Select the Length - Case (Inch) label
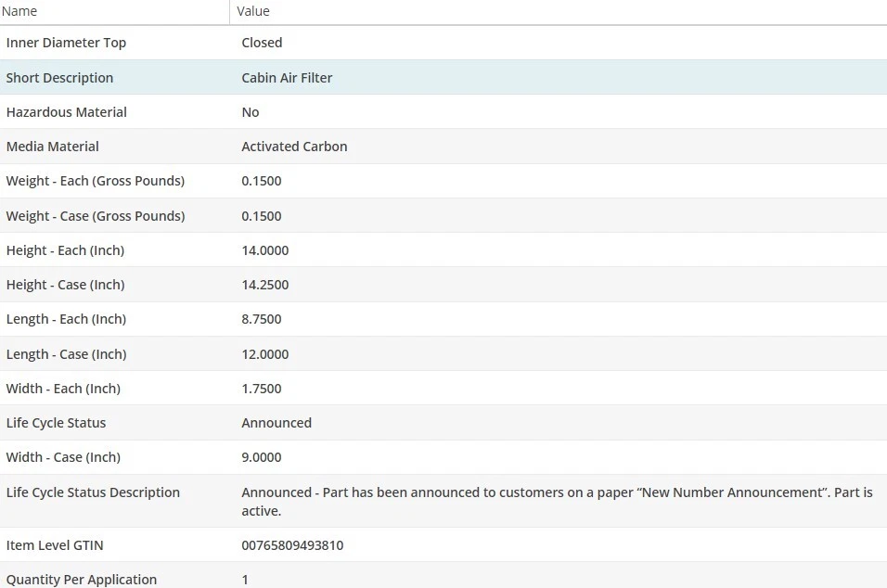The width and height of the screenshot is (887, 588). [66, 355]
